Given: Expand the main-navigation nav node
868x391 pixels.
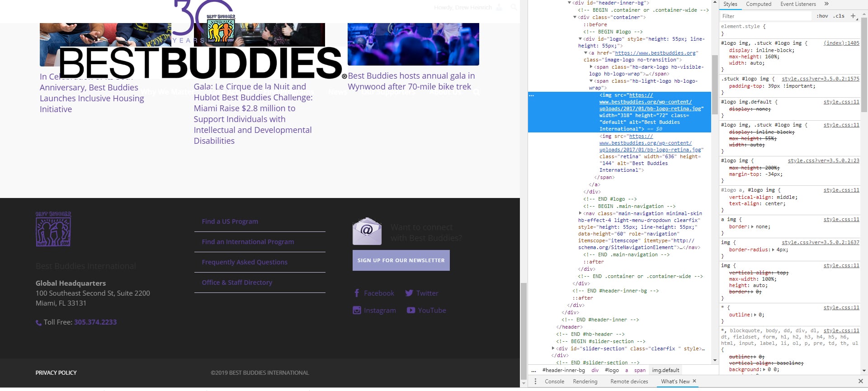Looking at the screenshot, I should 580,213.
